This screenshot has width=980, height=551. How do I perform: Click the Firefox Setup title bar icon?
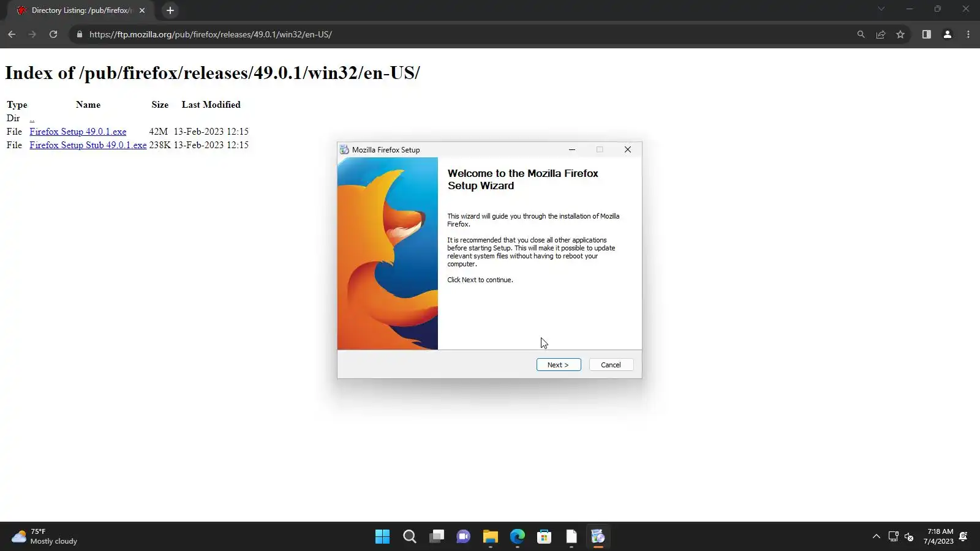click(x=344, y=149)
